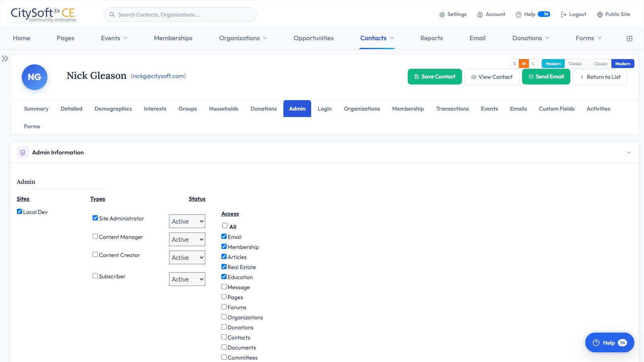Image resolution: width=644 pixels, height=362 pixels.
Task: Click the CitySoft CE logo
Action: (43, 14)
